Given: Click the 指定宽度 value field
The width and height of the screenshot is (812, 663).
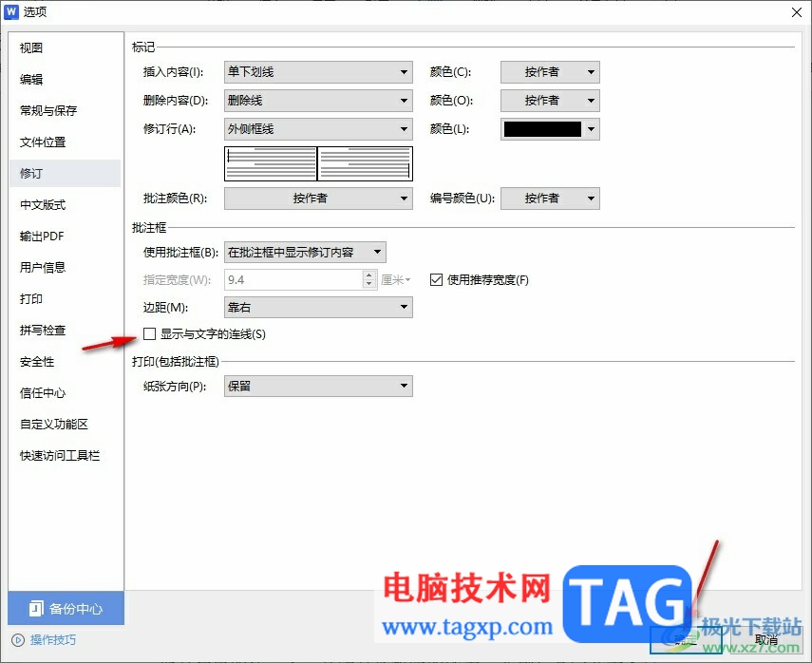Looking at the screenshot, I should 293,279.
